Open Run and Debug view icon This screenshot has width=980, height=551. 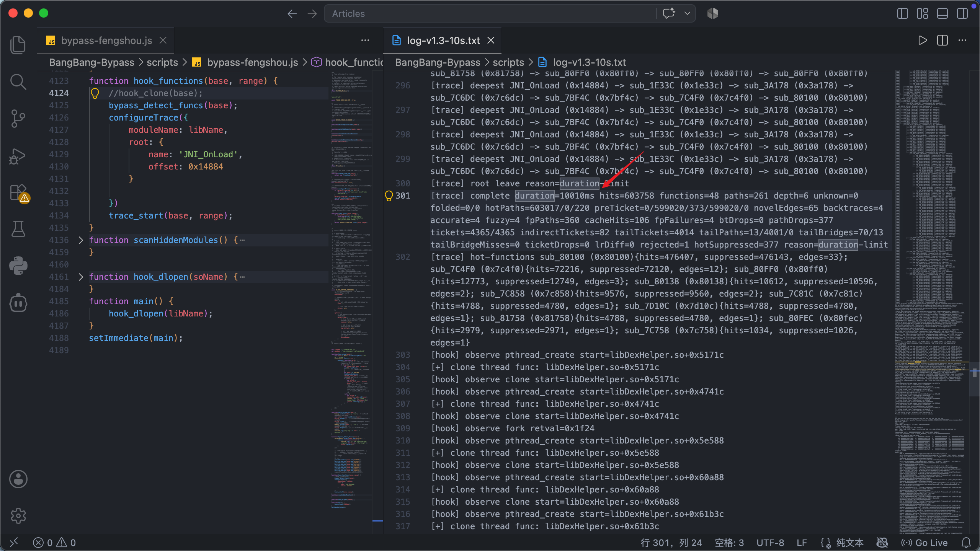18,156
